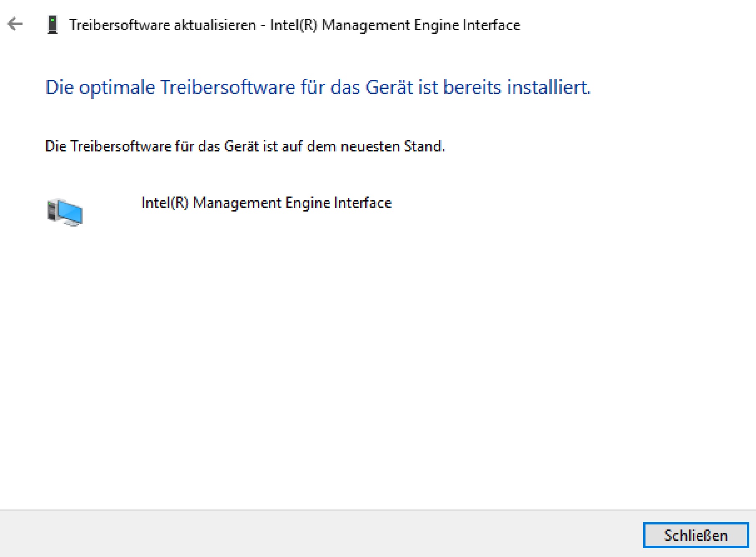Screen dimensions: 756x557
Task: Click the computer monitor device icon
Action: pos(65,212)
